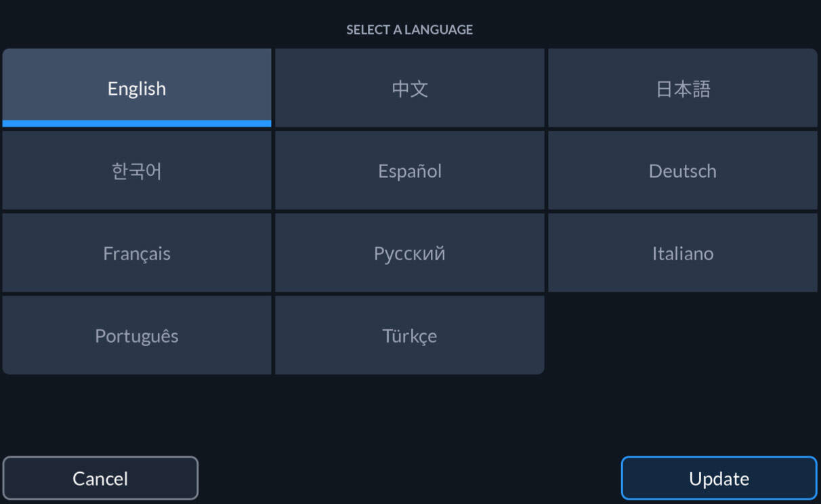Click the SELECT A LANGUAGE heading

click(410, 30)
